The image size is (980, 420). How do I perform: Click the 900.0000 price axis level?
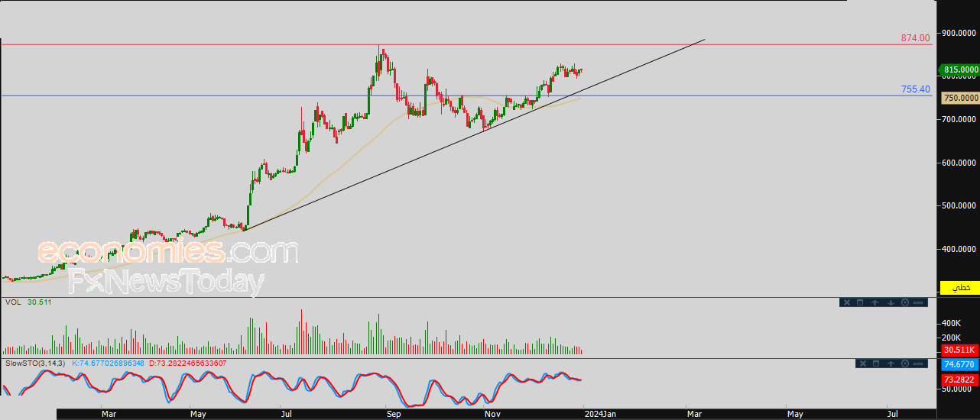960,33
